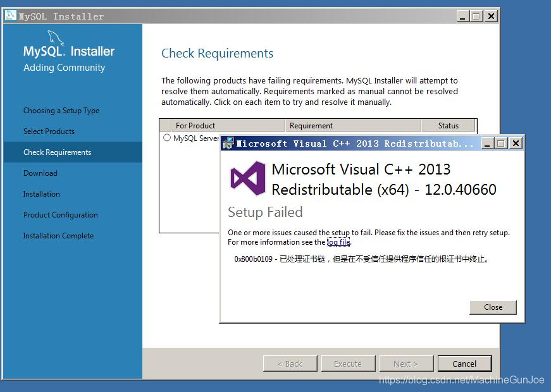
Task: Close the MySQL Installer window
Action: (492, 16)
